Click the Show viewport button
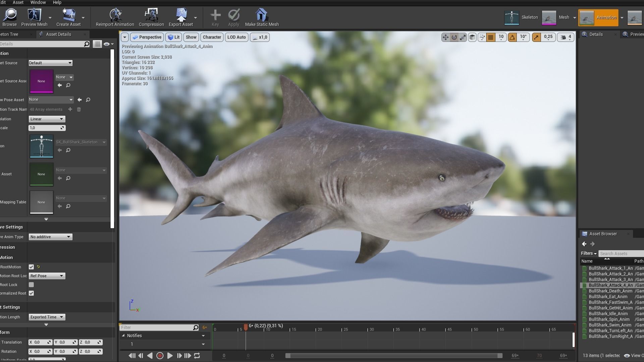The image size is (644, 362). tap(191, 37)
